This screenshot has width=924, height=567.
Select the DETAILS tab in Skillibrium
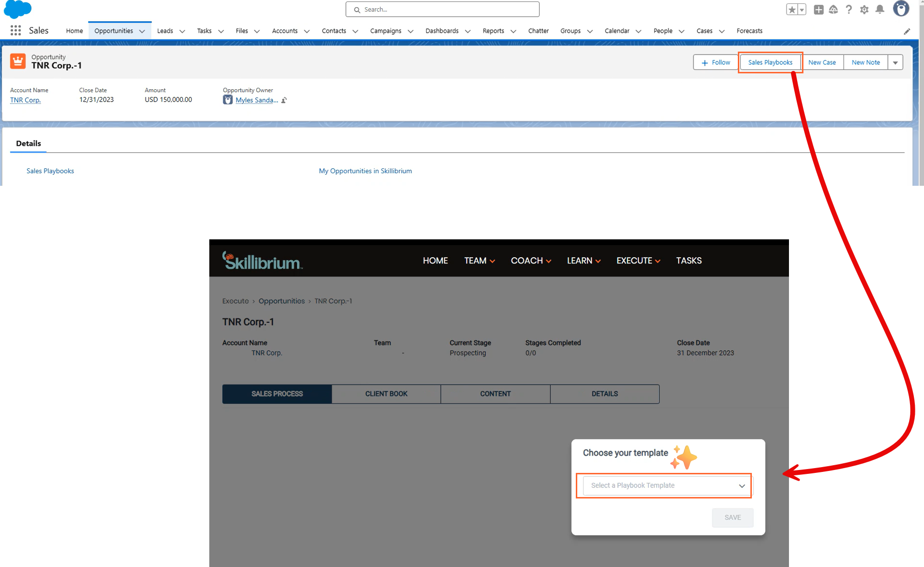(x=605, y=394)
